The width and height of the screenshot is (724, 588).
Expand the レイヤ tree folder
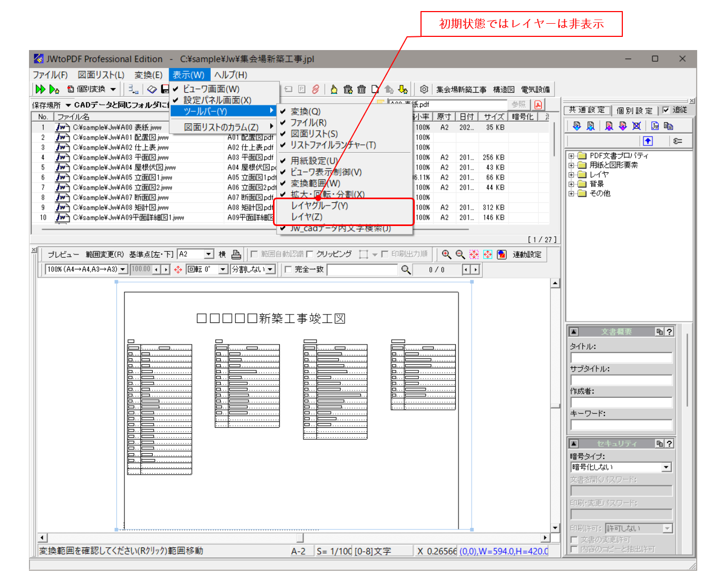point(571,174)
